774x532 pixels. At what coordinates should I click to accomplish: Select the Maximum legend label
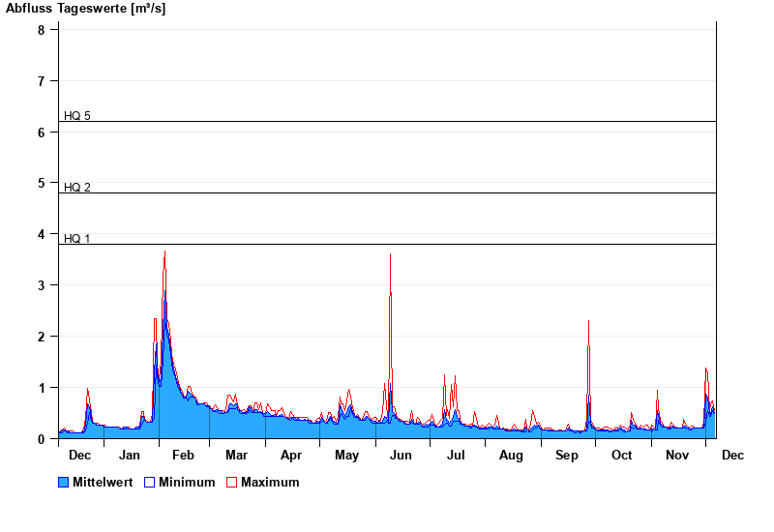[x=270, y=482]
